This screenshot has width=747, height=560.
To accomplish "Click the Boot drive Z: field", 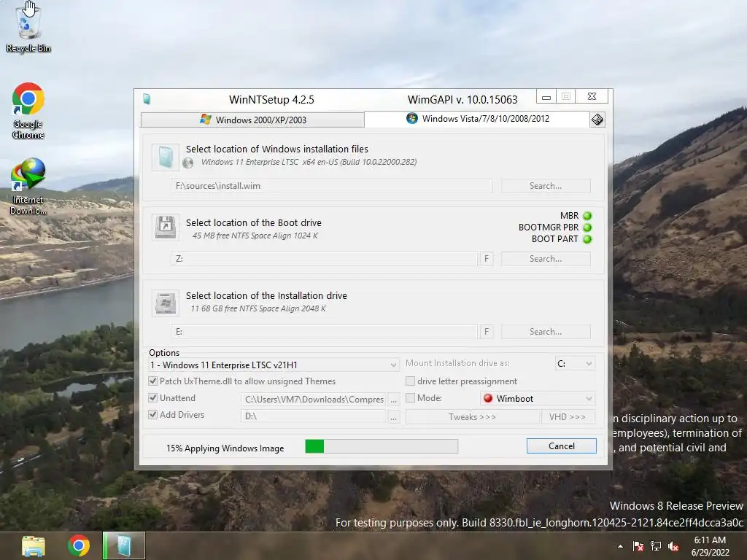I will (x=325, y=259).
